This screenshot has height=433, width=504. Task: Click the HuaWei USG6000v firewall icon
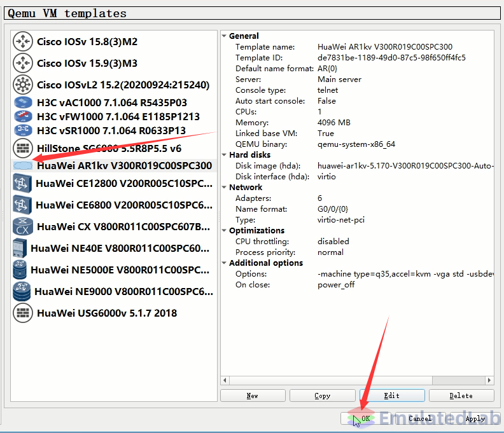[x=23, y=313]
